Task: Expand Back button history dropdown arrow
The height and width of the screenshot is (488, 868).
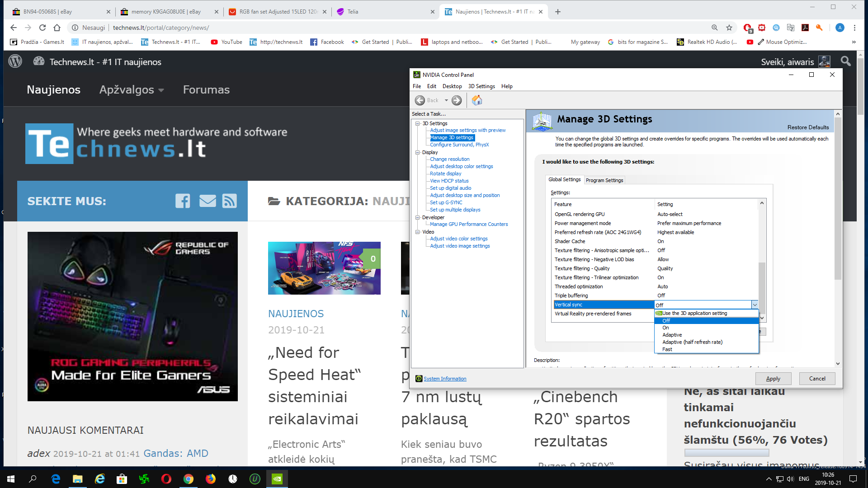Action: click(x=446, y=100)
